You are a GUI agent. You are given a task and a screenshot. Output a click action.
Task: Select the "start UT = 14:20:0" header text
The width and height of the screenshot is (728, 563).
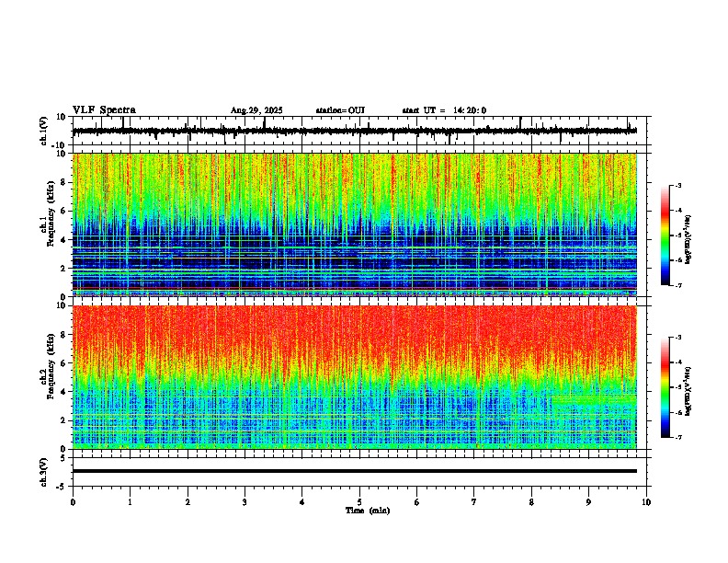(444, 110)
